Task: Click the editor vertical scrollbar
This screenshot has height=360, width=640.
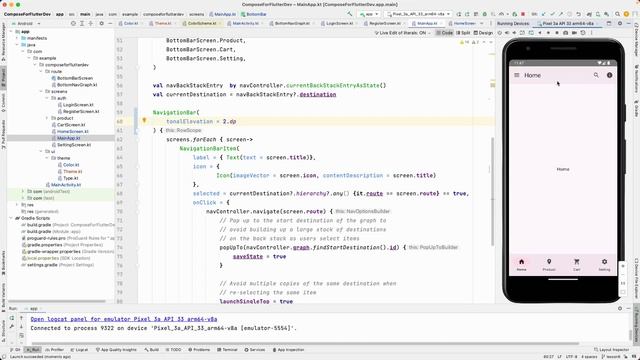Action: (x=492, y=192)
